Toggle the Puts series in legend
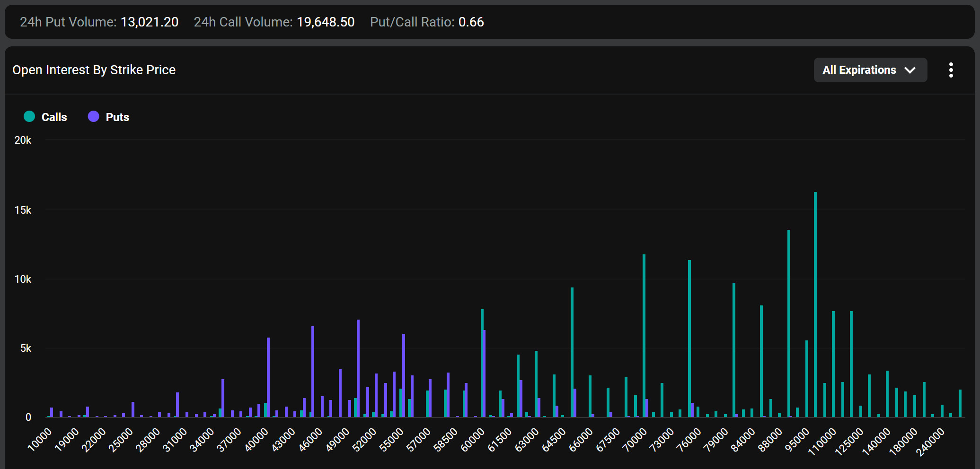The image size is (980, 469). point(109,117)
